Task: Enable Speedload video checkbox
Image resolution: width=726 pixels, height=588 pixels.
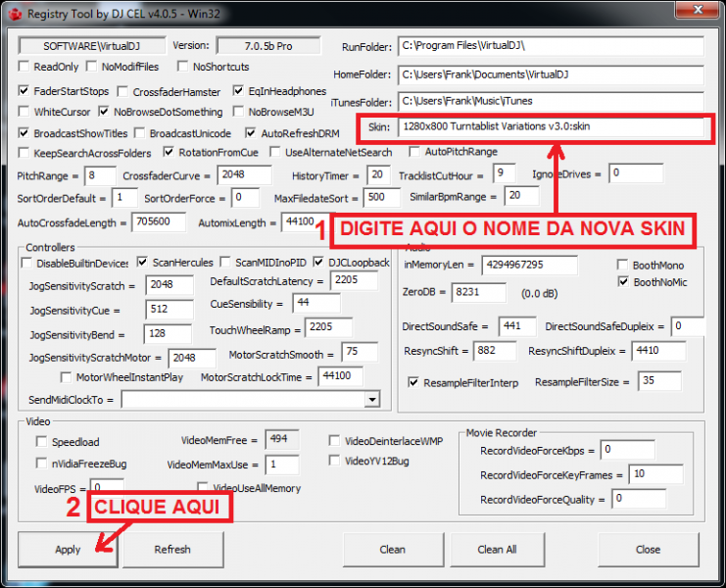Action: [x=42, y=442]
